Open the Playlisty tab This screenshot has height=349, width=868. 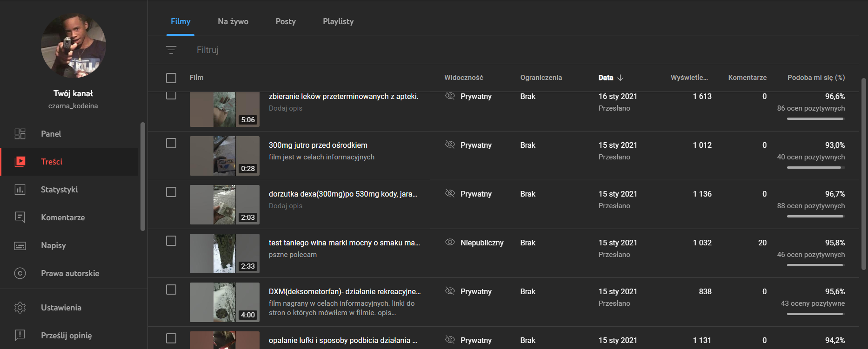pos(338,21)
